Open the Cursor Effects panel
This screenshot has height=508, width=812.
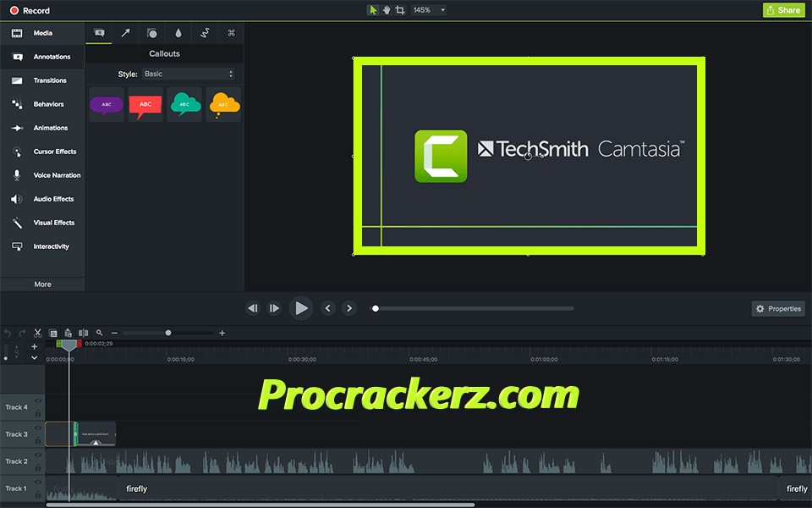coord(41,152)
